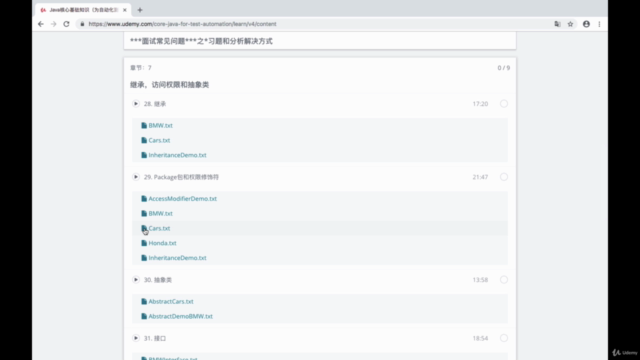Viewport: 640px width, 360px height.
Task: Mark lecture 29 as complete
Action: 504,177
